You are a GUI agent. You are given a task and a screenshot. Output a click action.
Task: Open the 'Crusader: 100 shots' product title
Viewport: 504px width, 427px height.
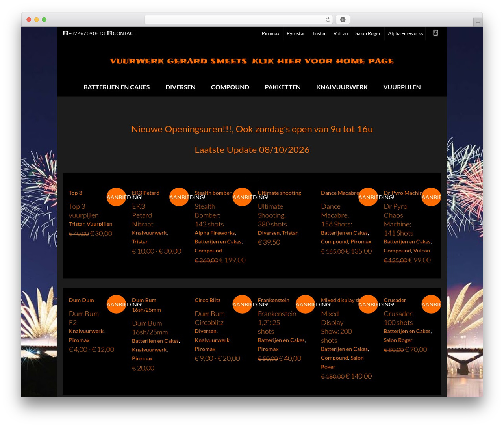399,318
